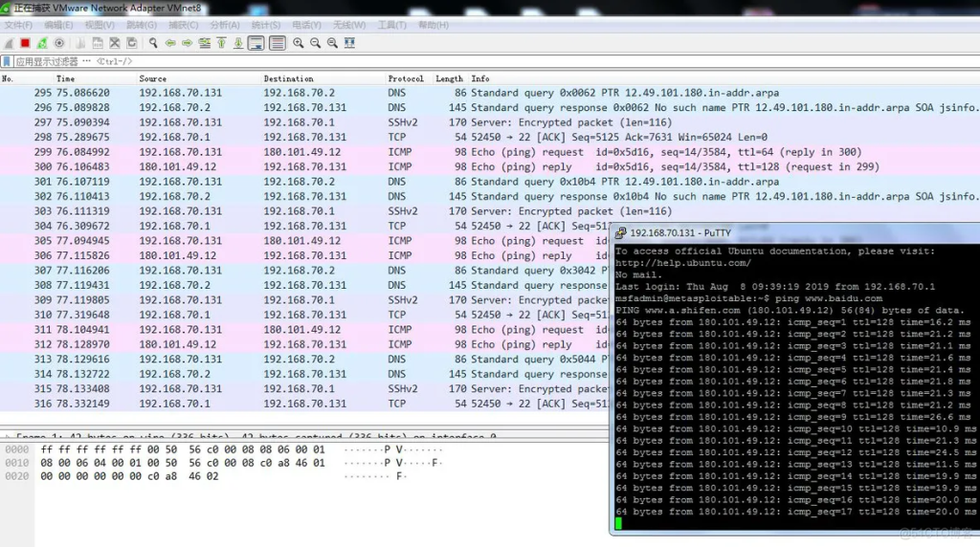Sort by the No. column header
Viewport: 980px width, 547px height.
[8, 78]
